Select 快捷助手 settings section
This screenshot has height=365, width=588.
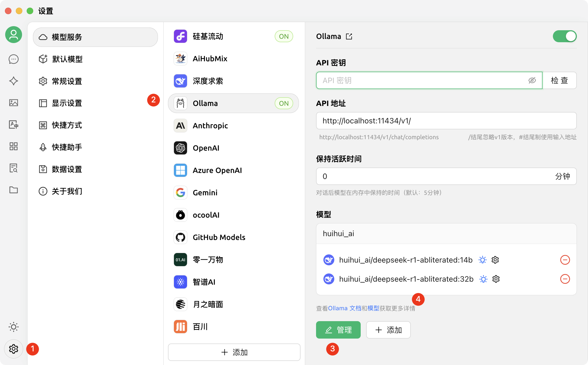95,147
